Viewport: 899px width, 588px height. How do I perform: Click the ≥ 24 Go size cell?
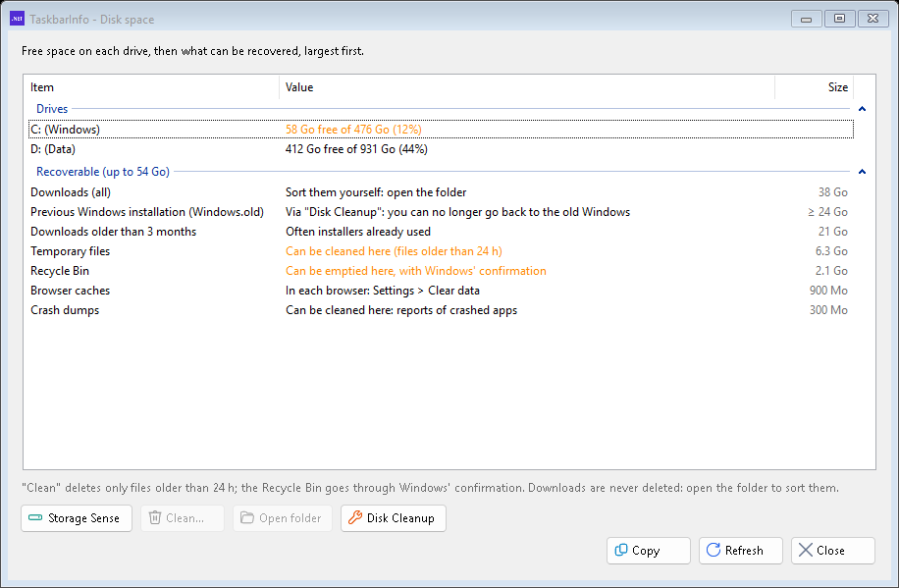[x=827, y=212]
